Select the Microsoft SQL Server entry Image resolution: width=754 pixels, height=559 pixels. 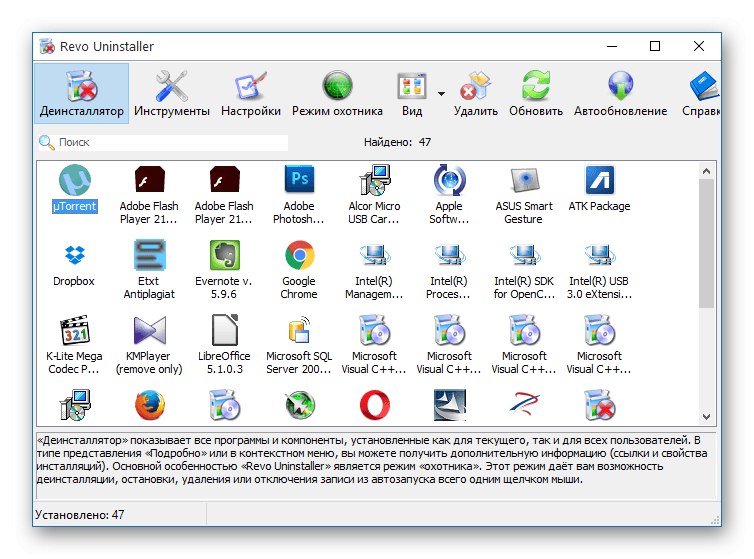(299, 345)
